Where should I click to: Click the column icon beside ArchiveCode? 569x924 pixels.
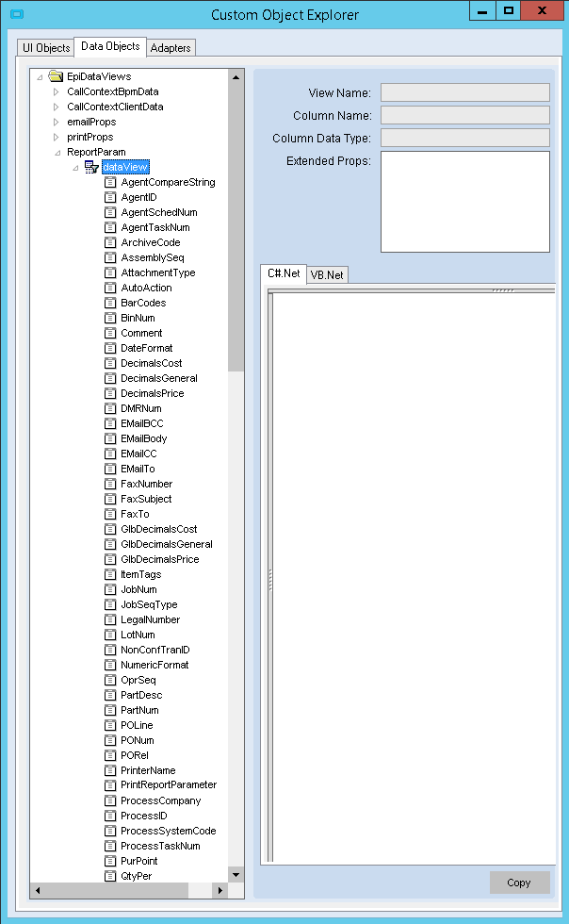point(110,242)
